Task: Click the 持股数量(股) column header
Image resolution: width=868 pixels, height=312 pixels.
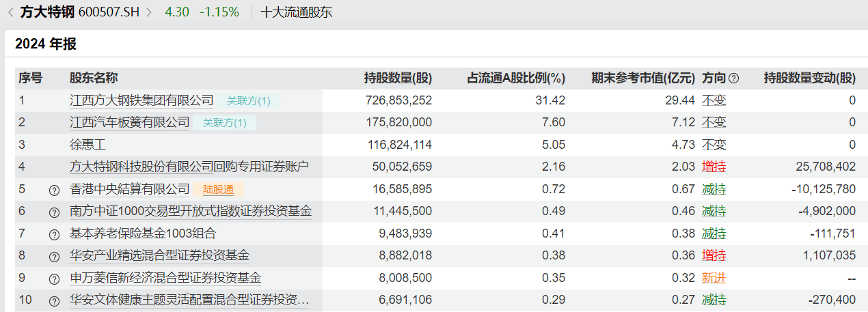Action: point(398,79)
